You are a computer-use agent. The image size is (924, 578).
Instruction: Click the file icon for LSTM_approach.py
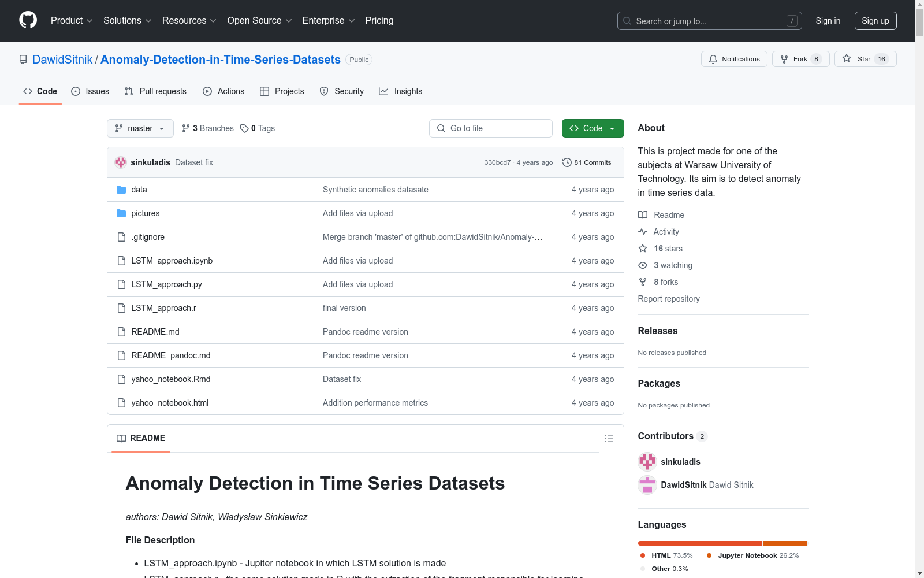(x=121, y=284)
